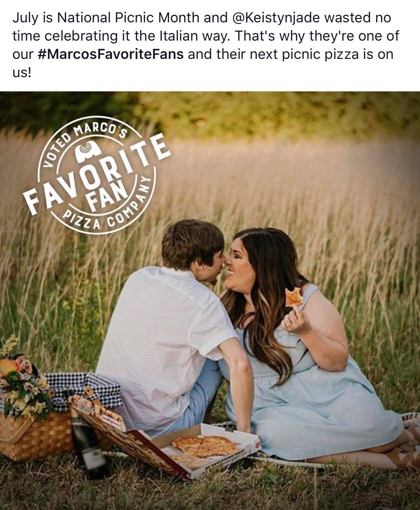Open the @Keistynjade mention link
Image resolution: width=420 pixels, height=510 pixels.
click(x=276, y=18)
